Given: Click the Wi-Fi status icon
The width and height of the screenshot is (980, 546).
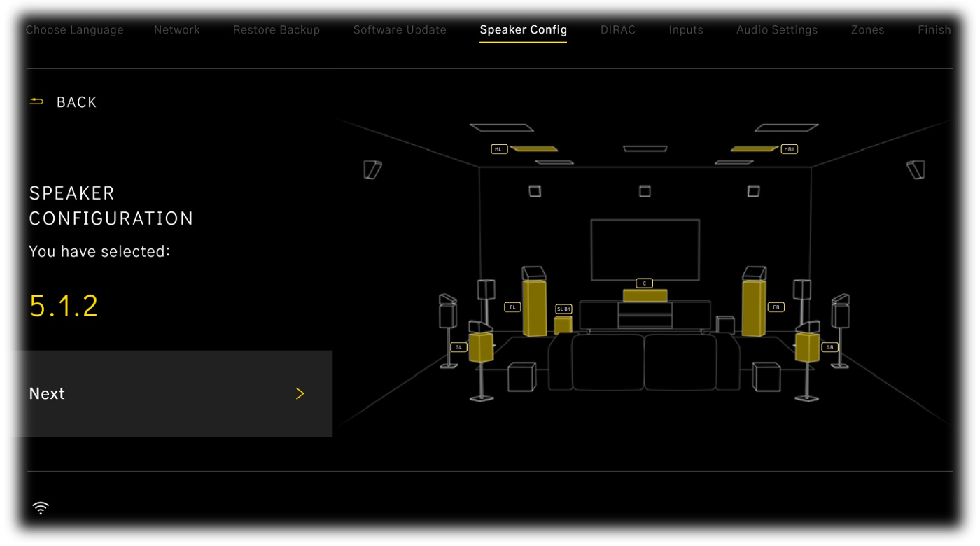Looking at the screenshot, I should [x=41, y=508].
